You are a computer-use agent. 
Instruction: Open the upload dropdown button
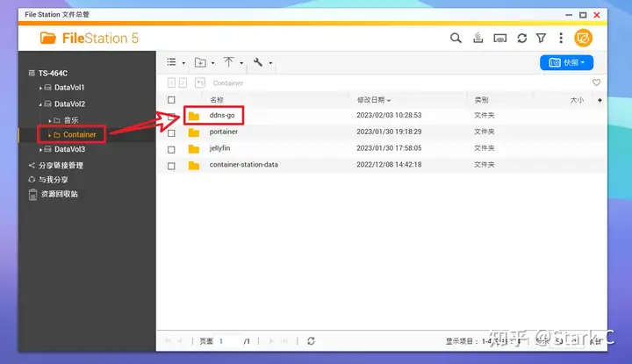(x=233, y=62)
